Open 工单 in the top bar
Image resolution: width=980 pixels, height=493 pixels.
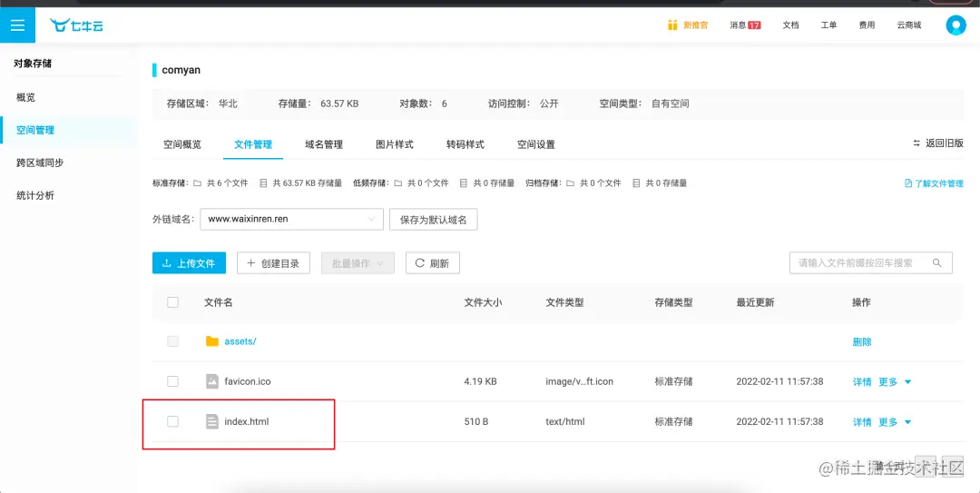(x=828, y=25)
